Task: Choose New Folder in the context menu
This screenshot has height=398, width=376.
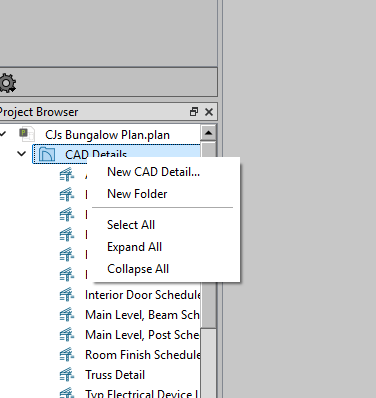Action: pyautogui.click(x=137, y=194)
